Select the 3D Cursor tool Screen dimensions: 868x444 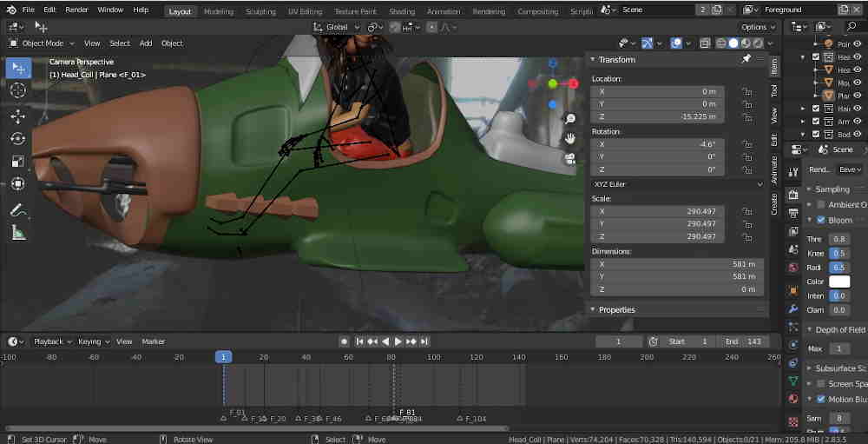18,90
